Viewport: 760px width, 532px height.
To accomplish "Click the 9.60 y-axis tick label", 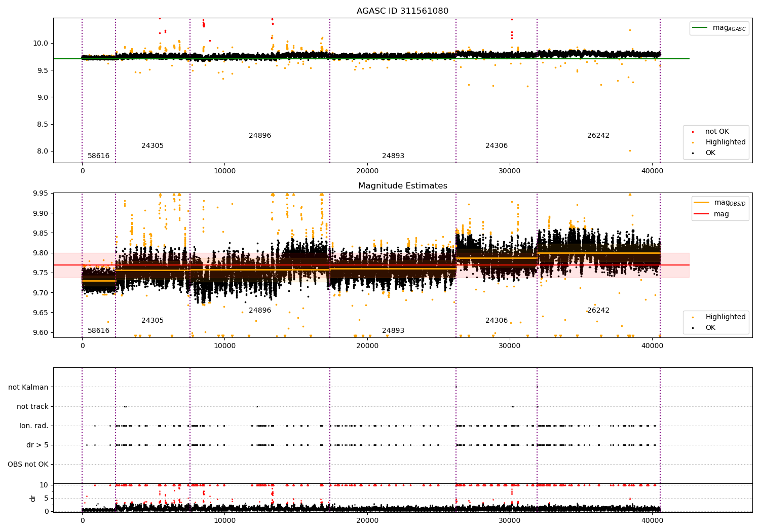I will 41,332.
